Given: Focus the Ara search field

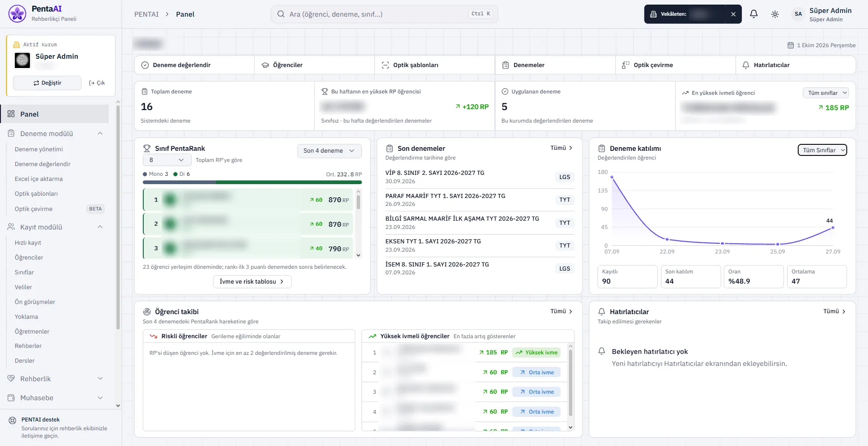Looking at the screenshot, I should pyautogui.click(x=384, y=14).
